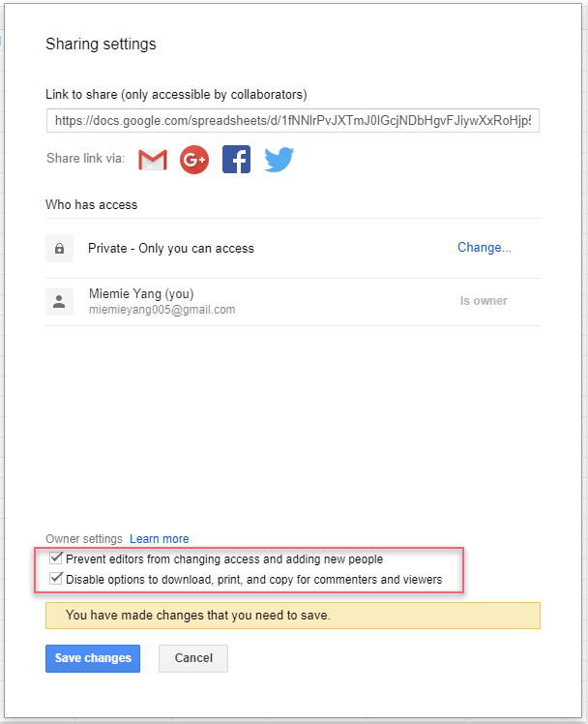Click the Sharing settings dialog title

click(101, 45)
